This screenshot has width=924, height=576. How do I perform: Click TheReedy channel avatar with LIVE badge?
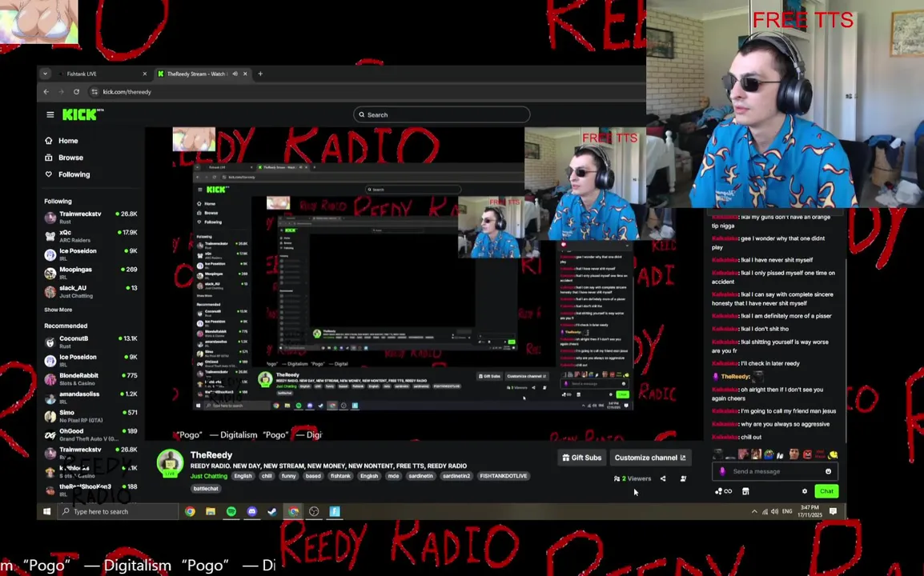(x=170, y=463)
